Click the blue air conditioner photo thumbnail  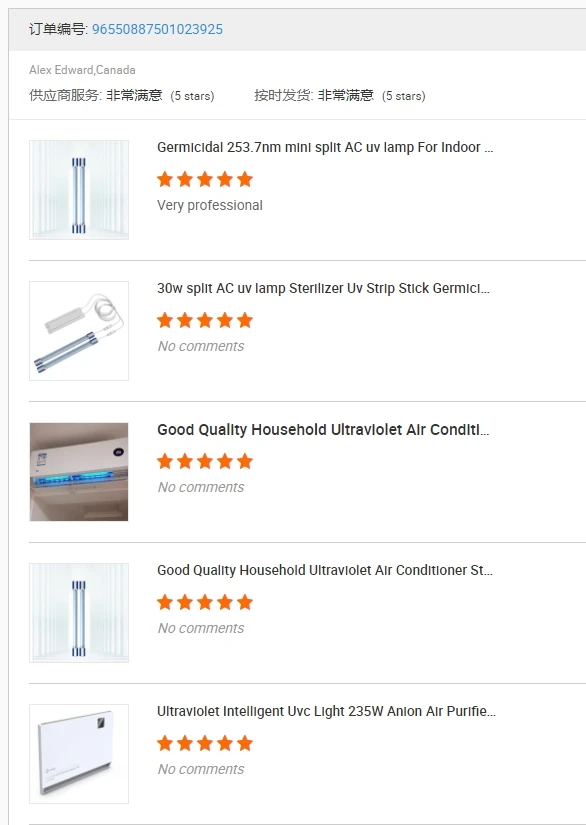click(79, 471)
